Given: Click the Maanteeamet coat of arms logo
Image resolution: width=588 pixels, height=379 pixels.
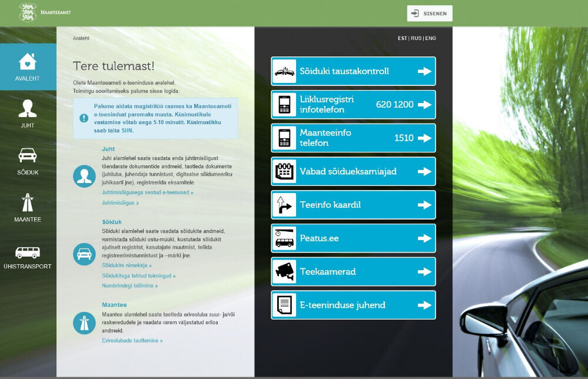Looking at the screenshot, I should (28, 12).
